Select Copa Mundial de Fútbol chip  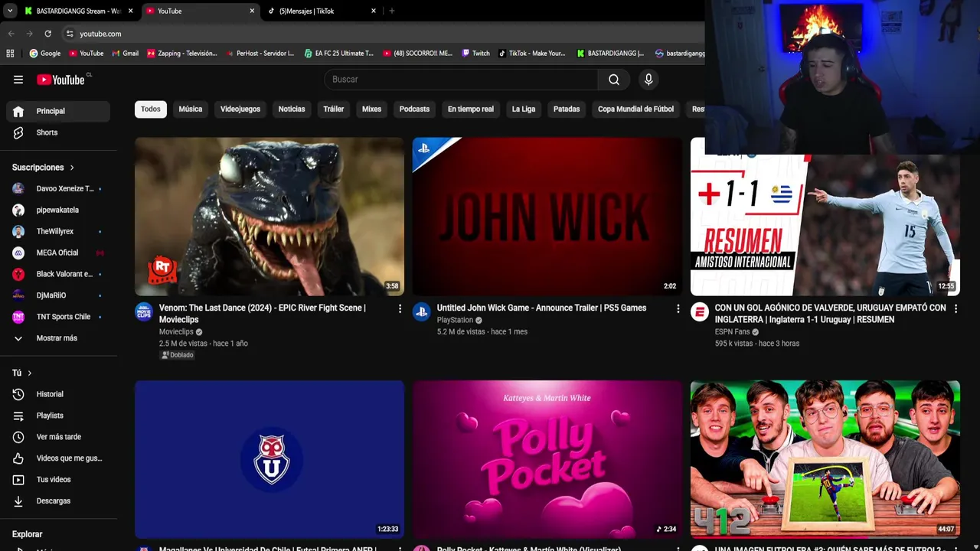(x=635, y=109)
